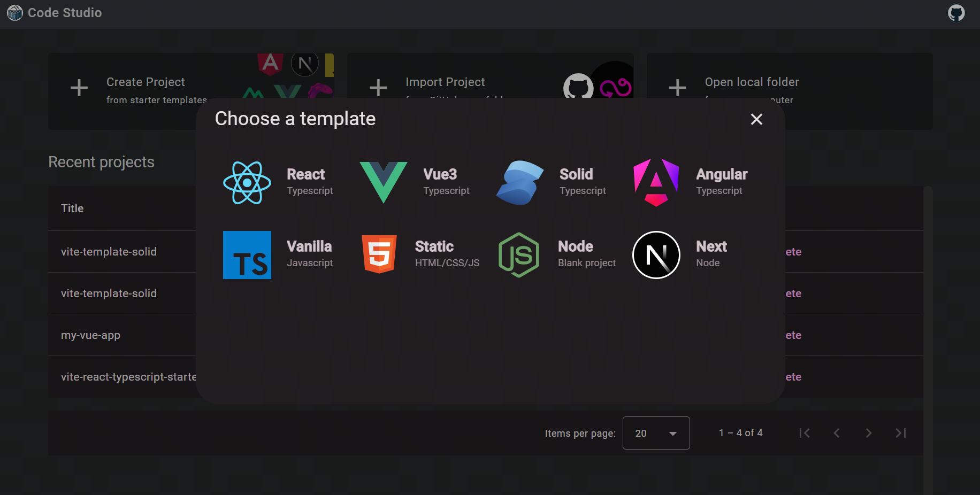The height and width of the screenshot is (495, 980).
Task: Close the Choose a template dialog
Action: (756, 119)
